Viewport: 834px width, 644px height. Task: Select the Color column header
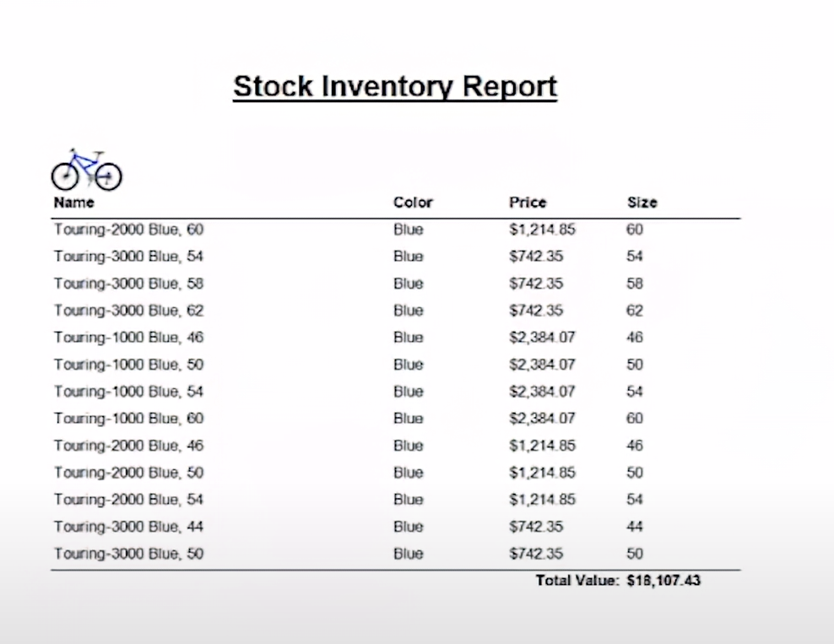tap(413, 203)
